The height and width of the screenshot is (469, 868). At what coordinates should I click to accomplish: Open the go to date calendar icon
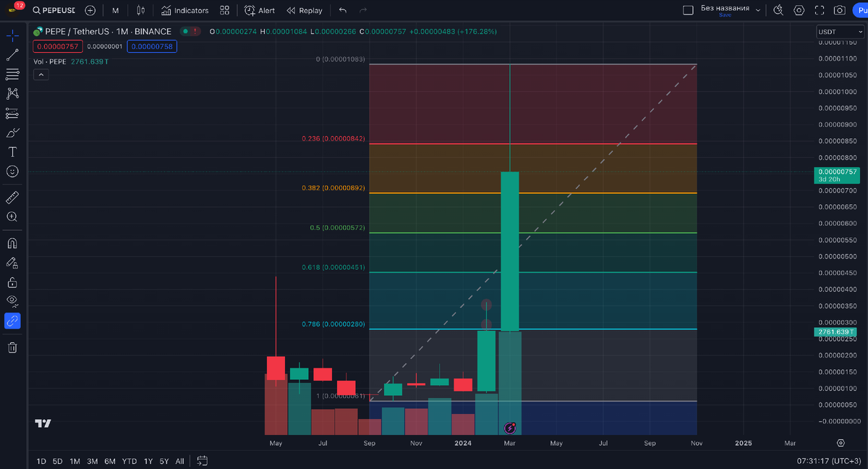click(202, 460)
